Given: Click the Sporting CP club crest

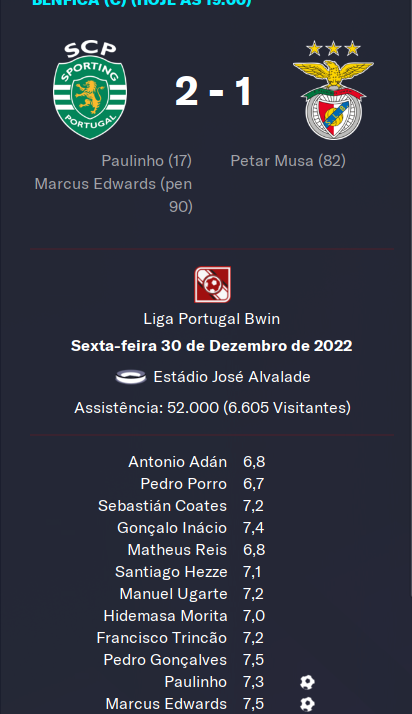Looking at the screenshot, I should pyautogui.click(x=90, y=90).
